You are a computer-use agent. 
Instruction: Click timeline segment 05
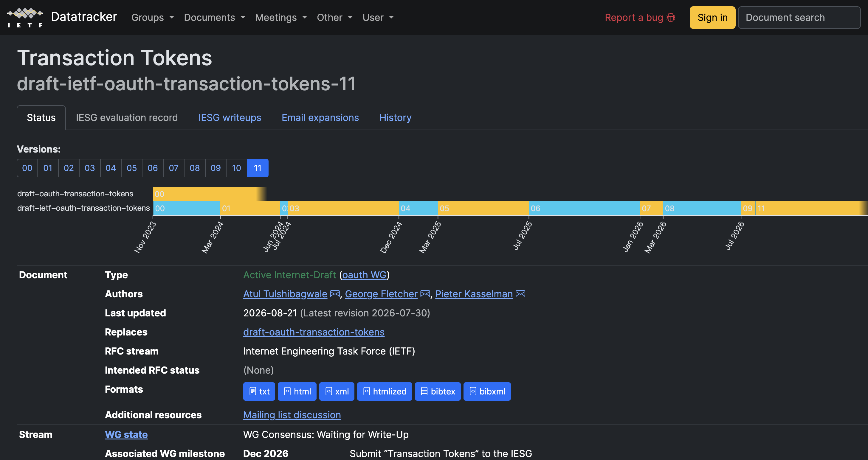tap(483, 209)
